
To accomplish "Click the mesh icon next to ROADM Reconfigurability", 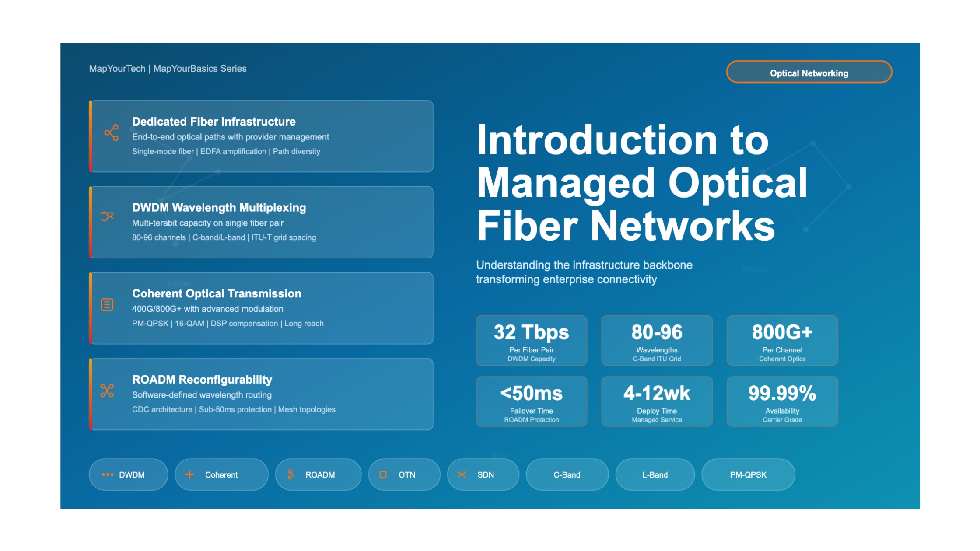I will coord(107,391).
